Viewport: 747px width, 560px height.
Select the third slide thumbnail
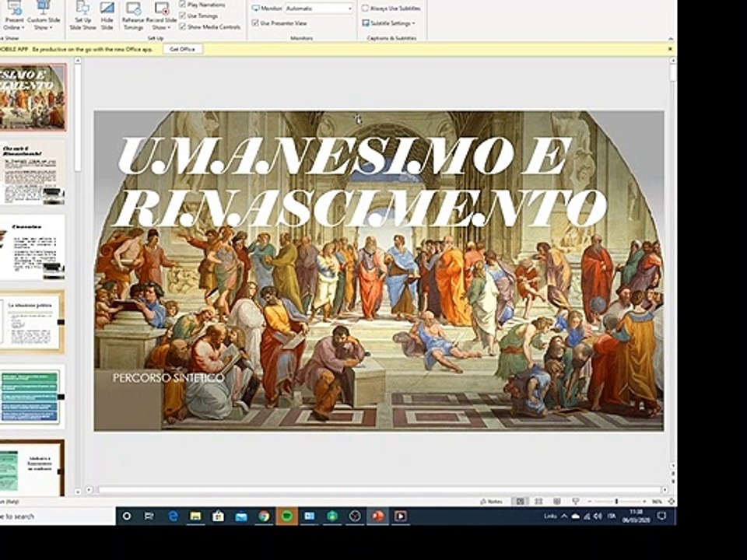33,247
